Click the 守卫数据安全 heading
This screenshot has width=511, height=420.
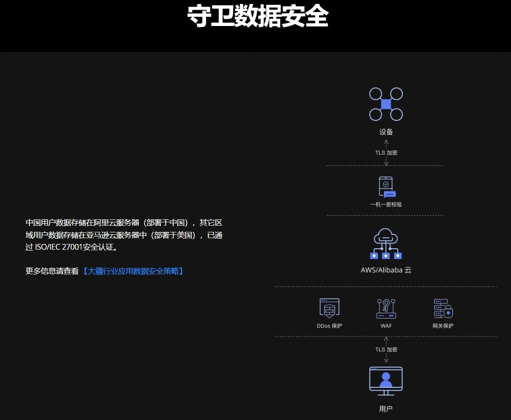tap(258, 17)
